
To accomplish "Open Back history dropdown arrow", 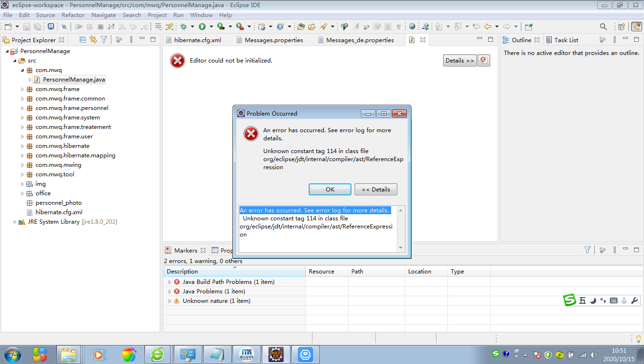I will (x=497, y=27).
